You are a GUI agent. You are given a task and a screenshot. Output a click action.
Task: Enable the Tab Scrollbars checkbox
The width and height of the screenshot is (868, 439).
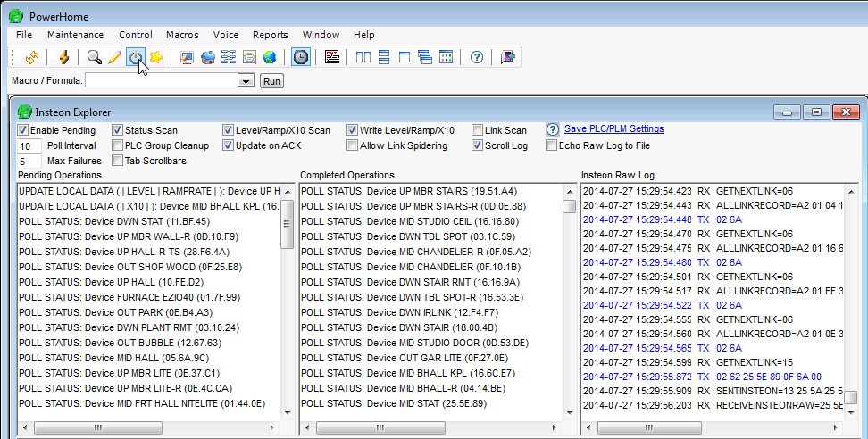coord(117,161)
